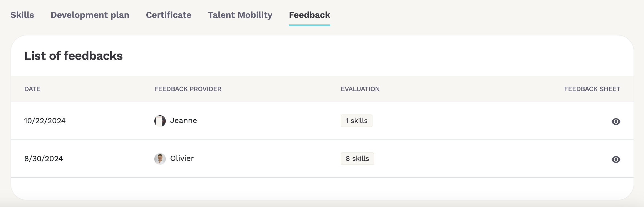
Task: Click the FEEDBACK SHEET column header
Action: pyautogui.click(x=592, y=89)
